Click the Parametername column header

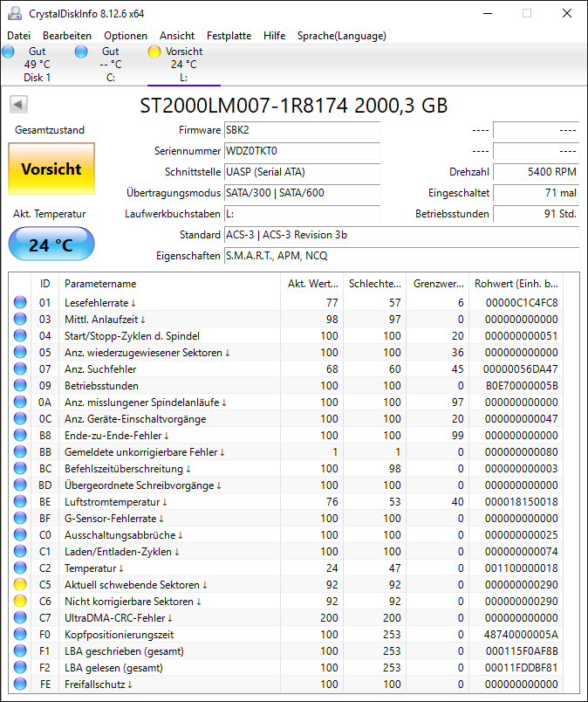point(169,284)
